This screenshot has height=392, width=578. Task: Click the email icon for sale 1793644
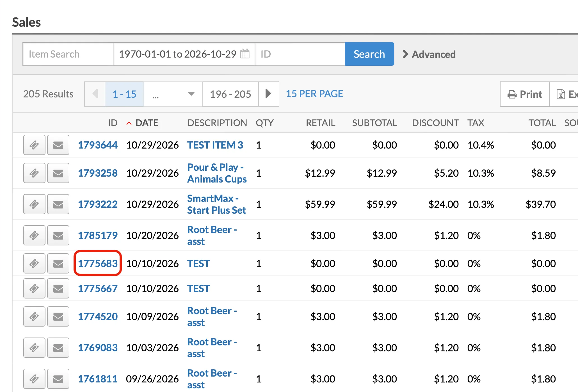click(58, 145)
